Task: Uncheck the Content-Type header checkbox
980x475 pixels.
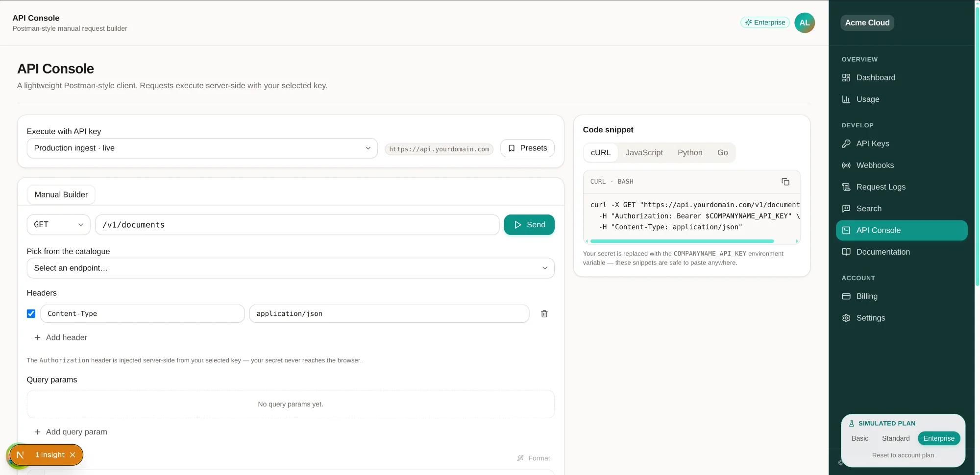Action: (31, 313)
